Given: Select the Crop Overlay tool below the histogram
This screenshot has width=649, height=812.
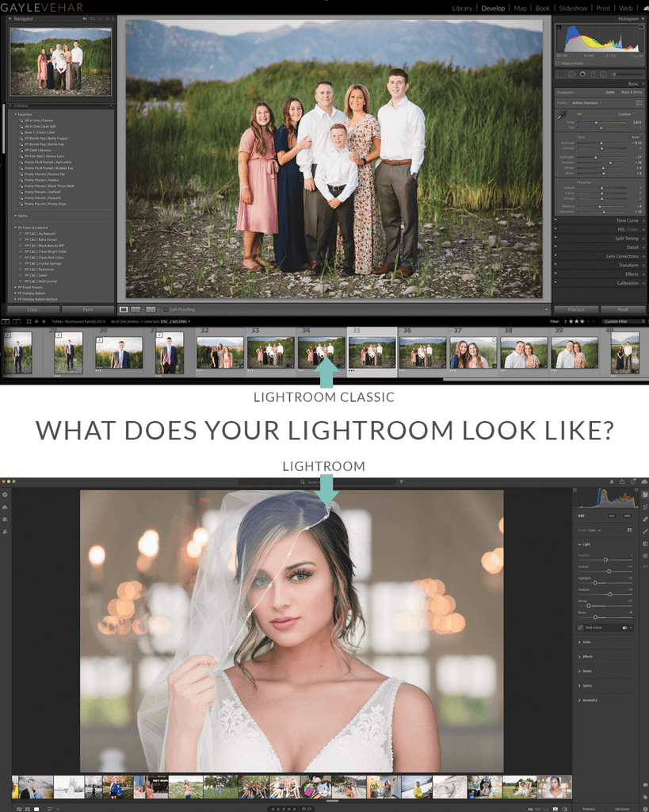Looking at the screenshot, I should click(560, 74).
